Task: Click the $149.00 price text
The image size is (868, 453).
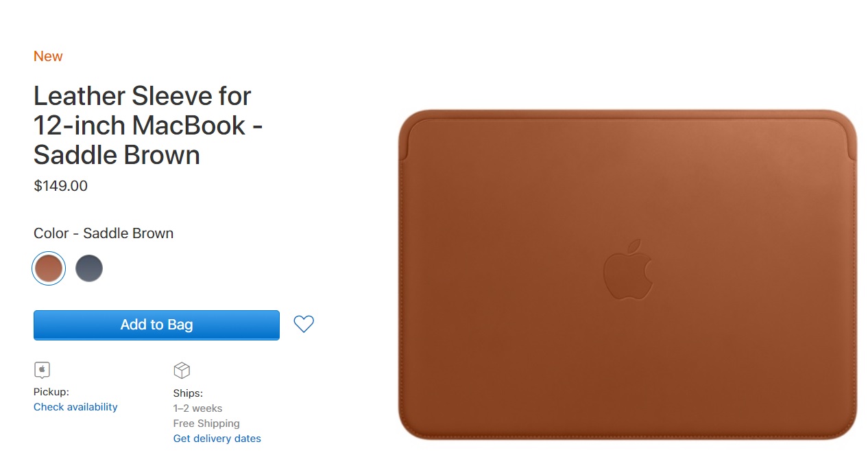Action: [60, 186]
